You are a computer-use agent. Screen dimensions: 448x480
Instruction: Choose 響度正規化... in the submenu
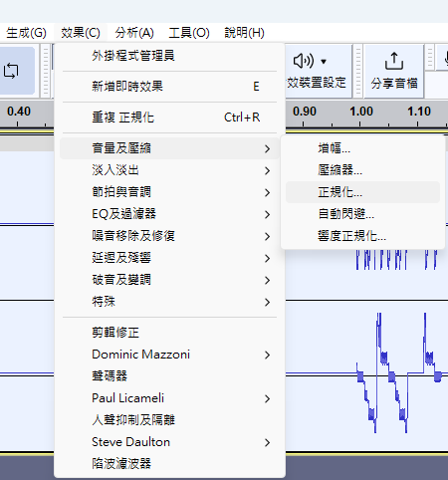362,236
